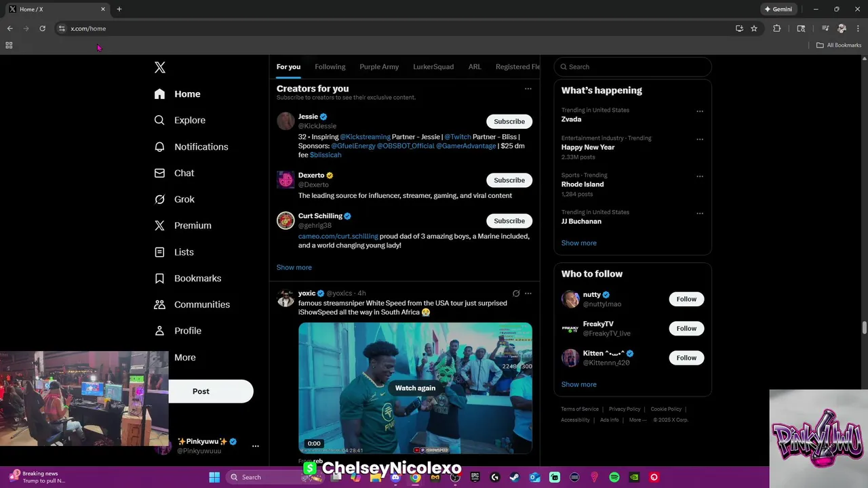
Task: Expand the footer More links
Action: (637, 420)
